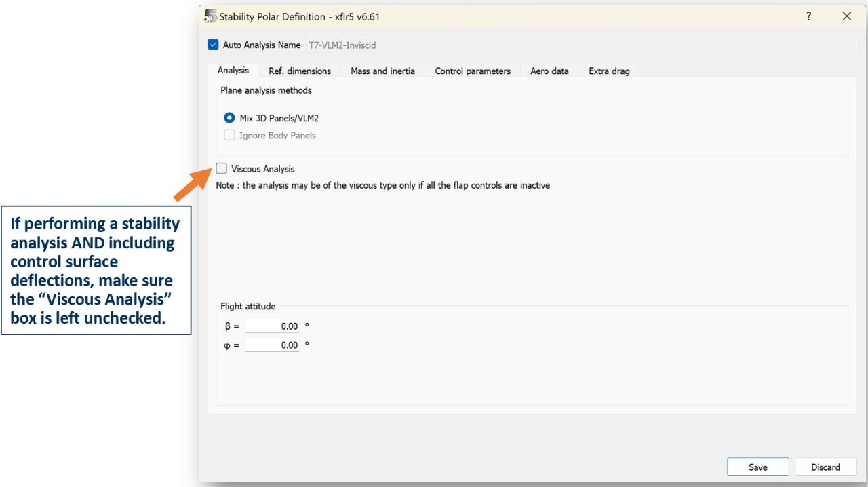Go to the Mass and inertia tab
Viewport: 868px width, 487px height.
click(x=382, y=71)
